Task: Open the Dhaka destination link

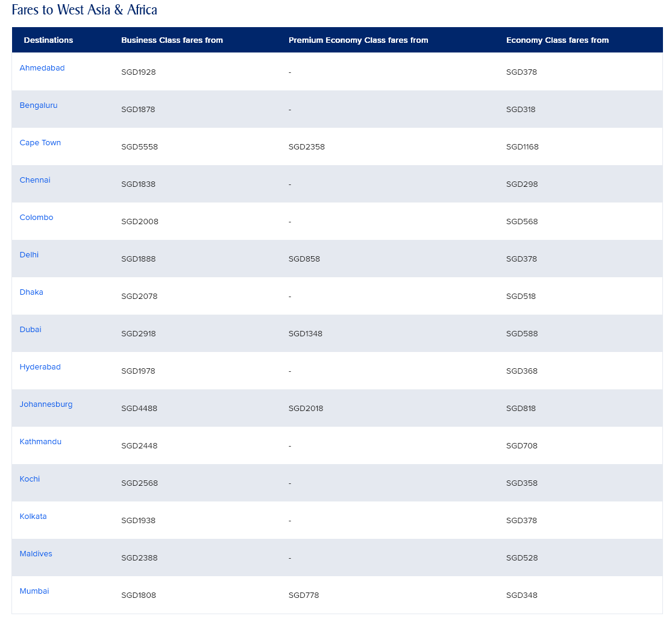Action: (x=31, y=292)
